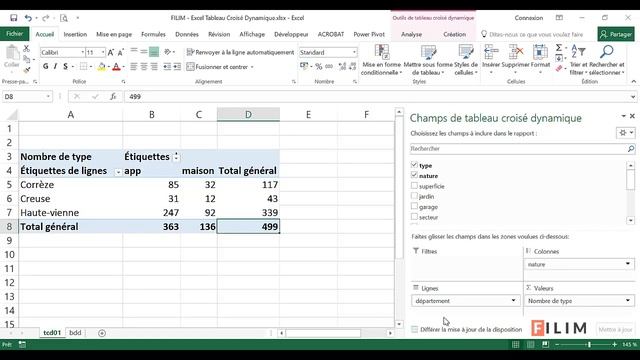Insert function with the fx icon
The image size is (640, 360).
[x=113, y=97]
